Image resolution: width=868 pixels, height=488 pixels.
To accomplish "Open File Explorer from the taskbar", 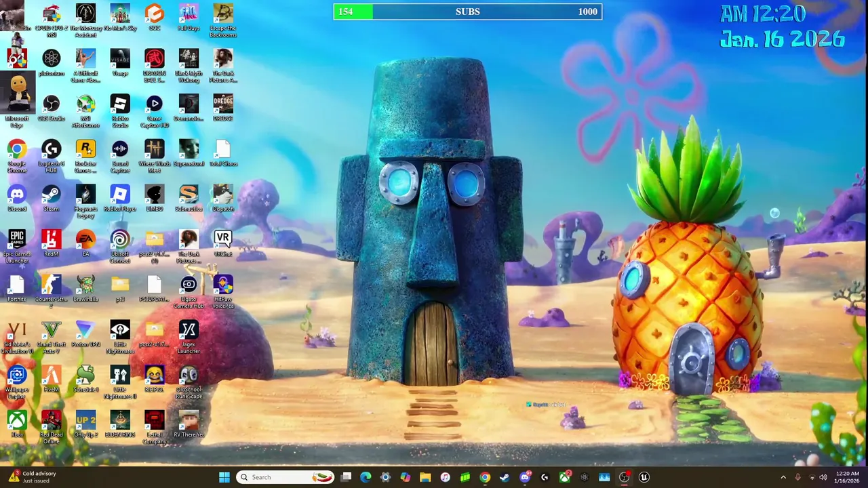I will click(425, 477).
